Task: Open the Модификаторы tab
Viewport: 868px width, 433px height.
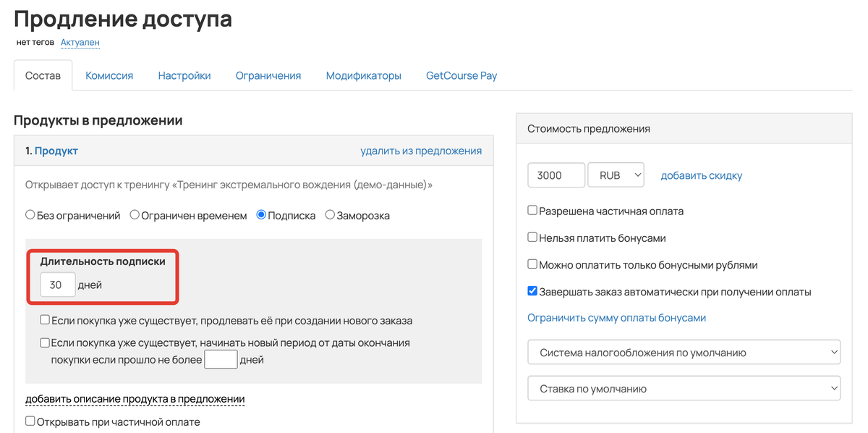Action: 363,75
